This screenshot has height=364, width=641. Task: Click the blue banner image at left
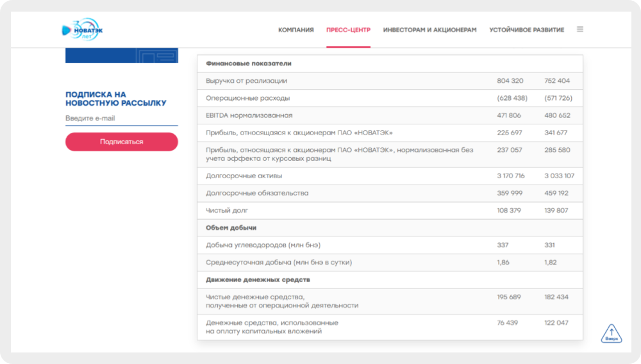[121, 56]
